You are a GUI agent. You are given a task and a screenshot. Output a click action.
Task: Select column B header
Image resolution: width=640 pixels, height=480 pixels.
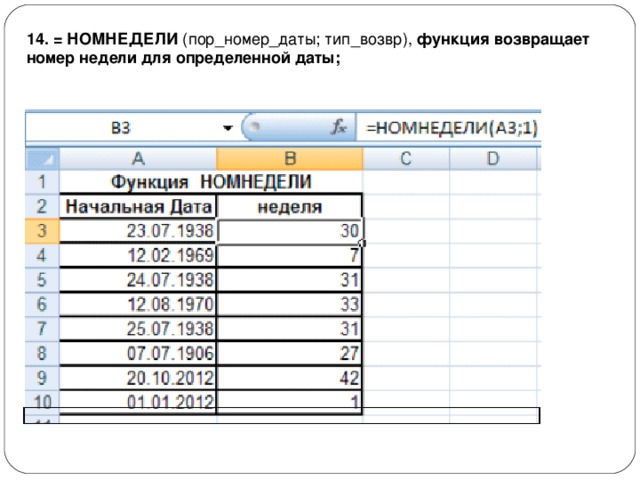[289, 158]
